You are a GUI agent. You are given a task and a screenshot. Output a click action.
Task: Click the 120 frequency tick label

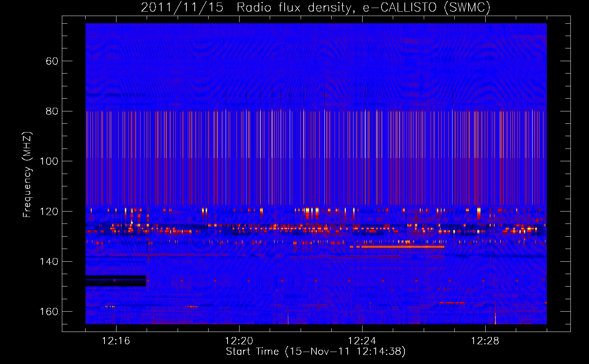[49, 211]
